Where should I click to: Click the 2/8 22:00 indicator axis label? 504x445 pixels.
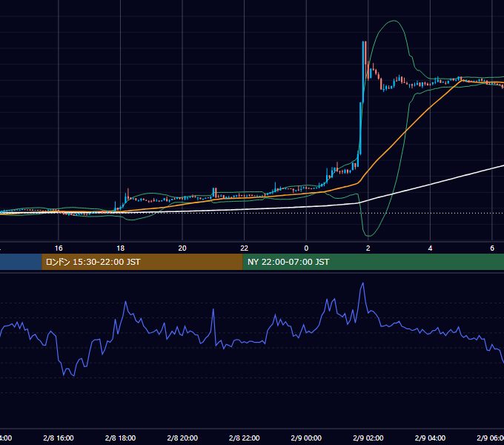245,438
